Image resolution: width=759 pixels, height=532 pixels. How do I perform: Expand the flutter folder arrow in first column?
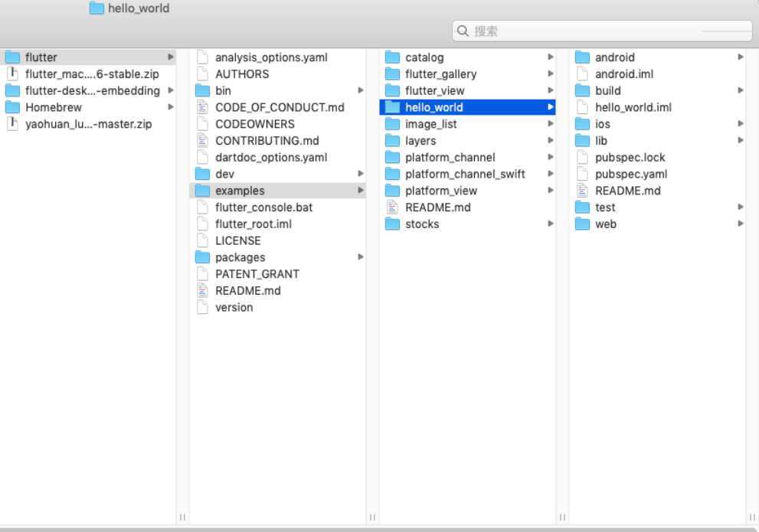click(x=170, y=57)
